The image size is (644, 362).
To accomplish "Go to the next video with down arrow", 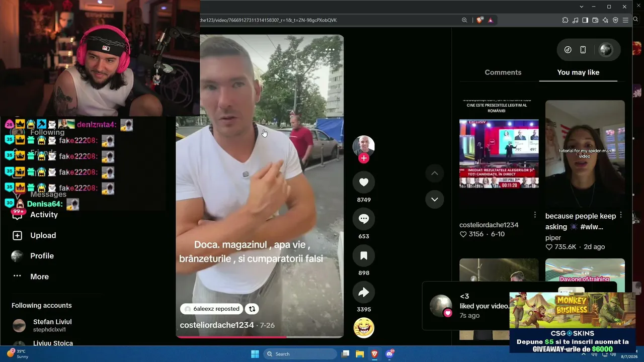I will click(435, 199).
